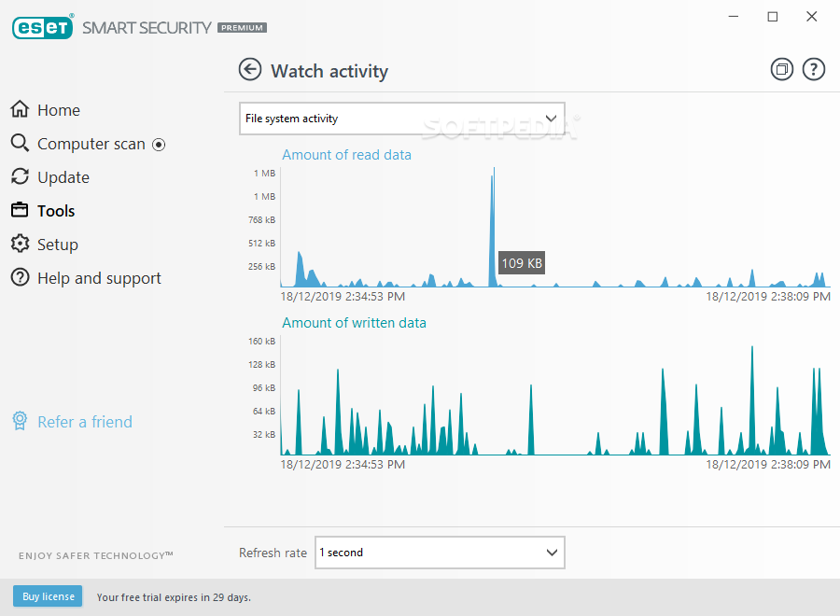The image size is (840, 616).
Task: Click the Home house icon
Action: tap(20, 109)
